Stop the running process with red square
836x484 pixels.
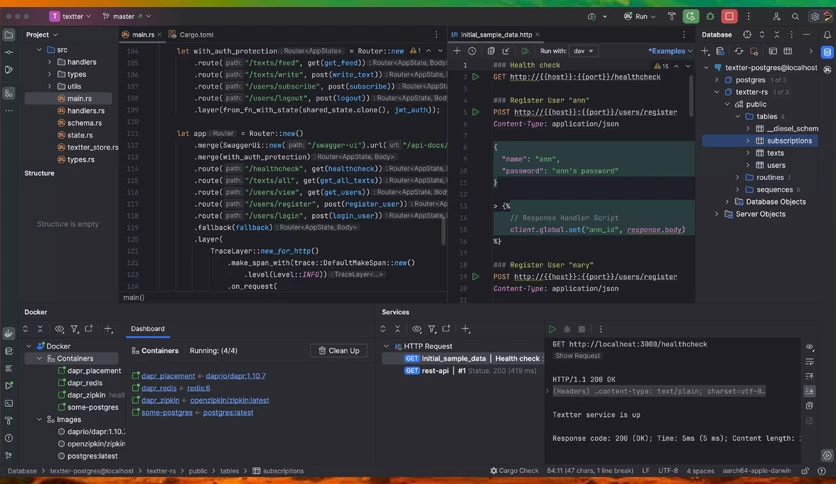729,17
